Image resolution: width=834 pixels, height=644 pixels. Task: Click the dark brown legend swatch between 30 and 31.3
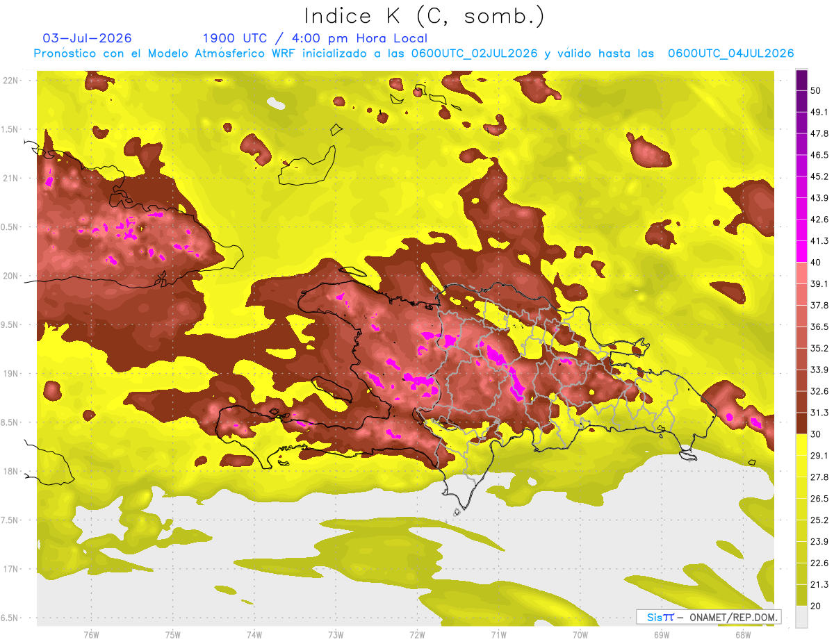tap(801, 423)
